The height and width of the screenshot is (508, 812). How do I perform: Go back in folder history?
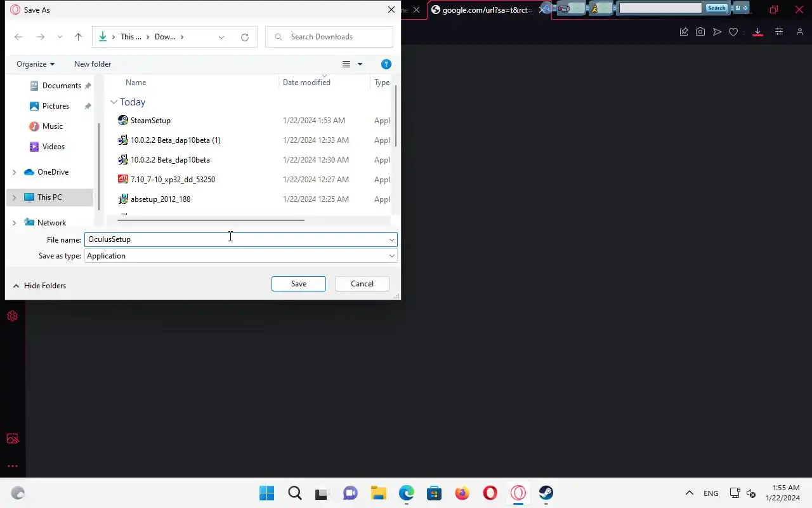18,37
